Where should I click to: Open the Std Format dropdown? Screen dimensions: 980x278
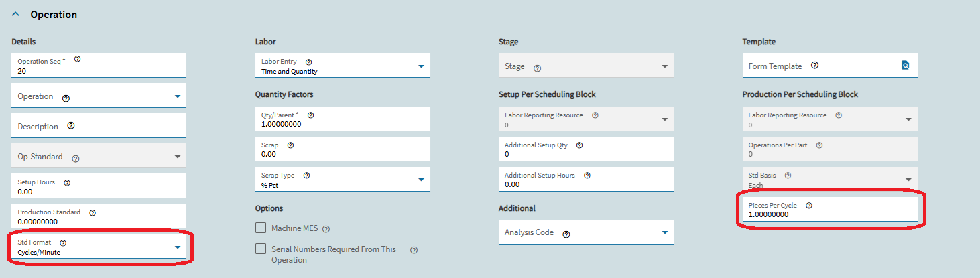click(99, 247)
